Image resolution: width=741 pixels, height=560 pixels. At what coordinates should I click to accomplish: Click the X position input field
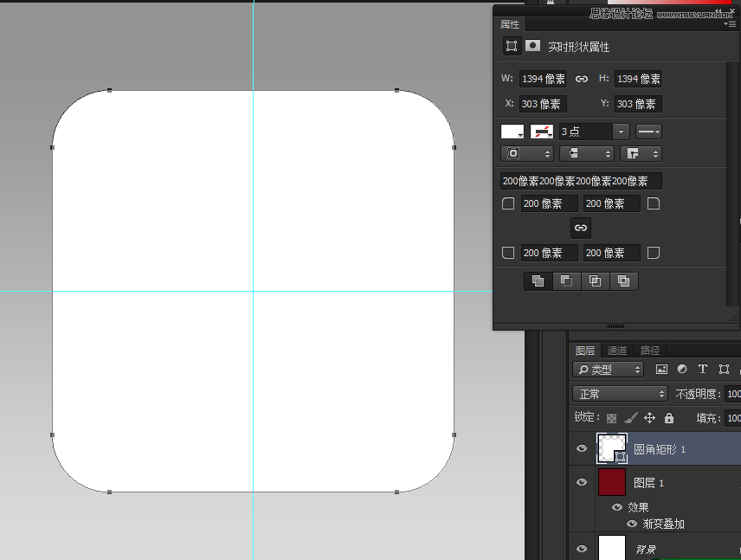coord(543,104)
